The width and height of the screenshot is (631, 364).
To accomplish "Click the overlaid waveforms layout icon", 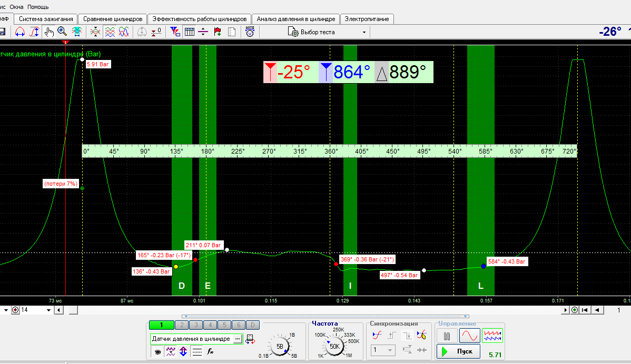I will (124, 32).
